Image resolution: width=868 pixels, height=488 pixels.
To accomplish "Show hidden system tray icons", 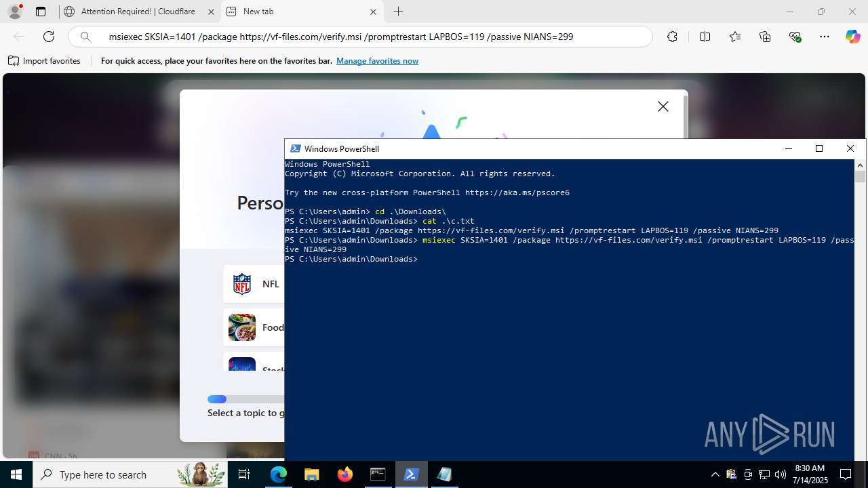I will point(715,474).
